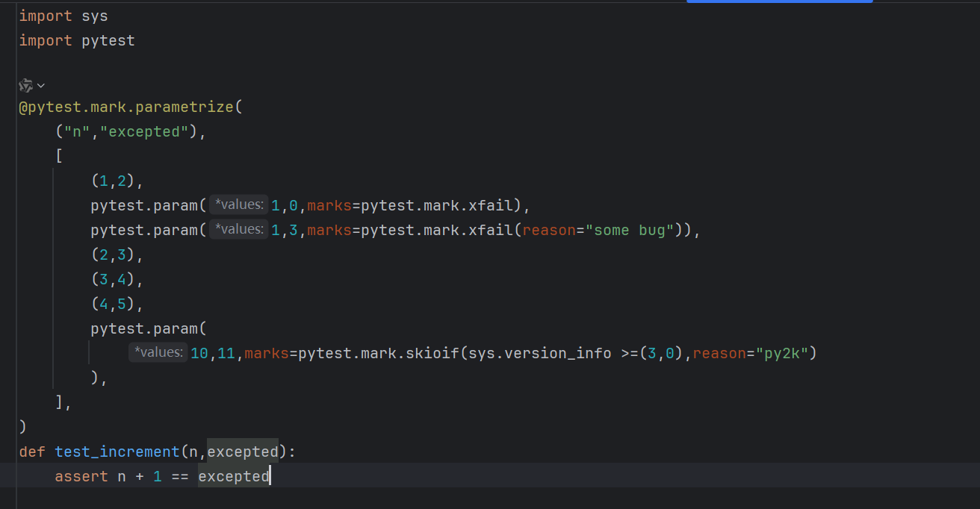Click the *values: hint on the "some bug" line
This screenshot has width=980, height=509.
(x=238, y=230)
